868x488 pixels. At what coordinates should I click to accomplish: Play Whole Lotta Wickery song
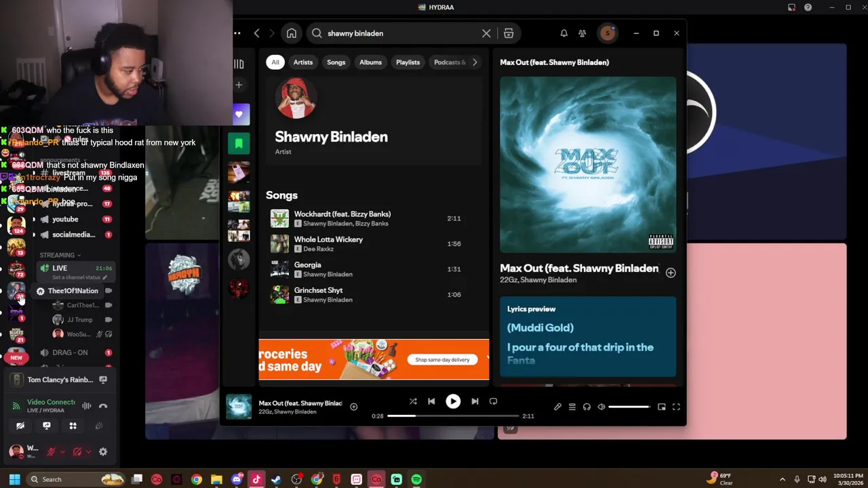(x=373, y=244)
